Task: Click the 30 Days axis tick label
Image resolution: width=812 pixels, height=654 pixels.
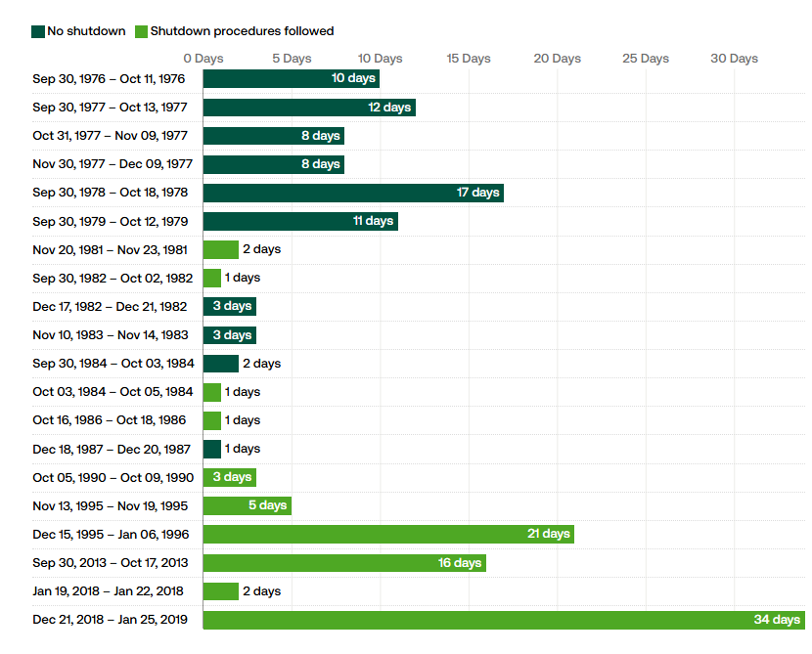Action: (734, 59)
